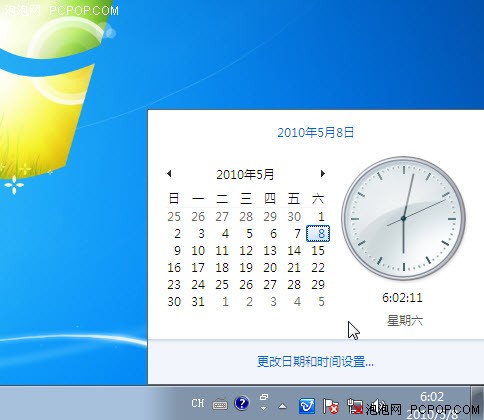Select May 18 in the calendar
Viewport: 484px width, 420px height.
222,267
